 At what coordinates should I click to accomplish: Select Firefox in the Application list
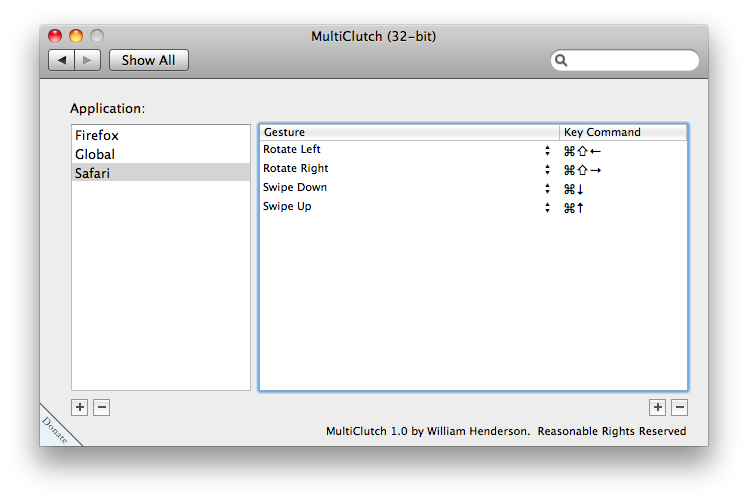(161, 135)
